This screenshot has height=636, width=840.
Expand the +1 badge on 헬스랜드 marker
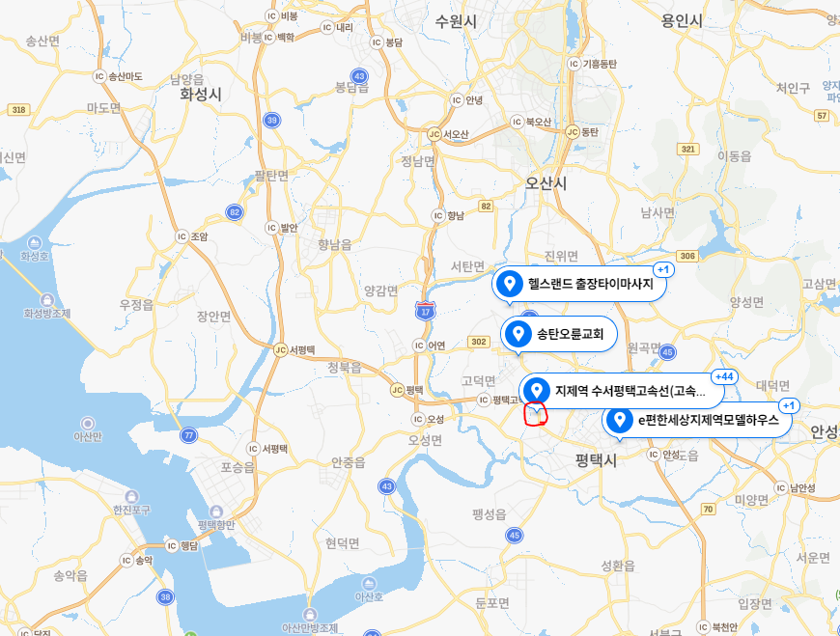pos(663,269)
